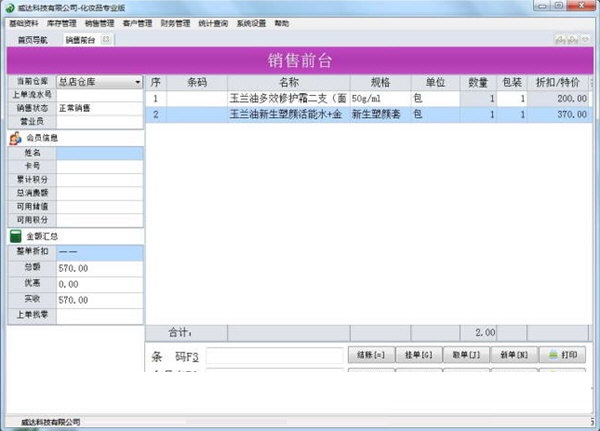Click the rightmost faded tab-list icon at top right
The image size is (600, 431).
coord(586,39)
